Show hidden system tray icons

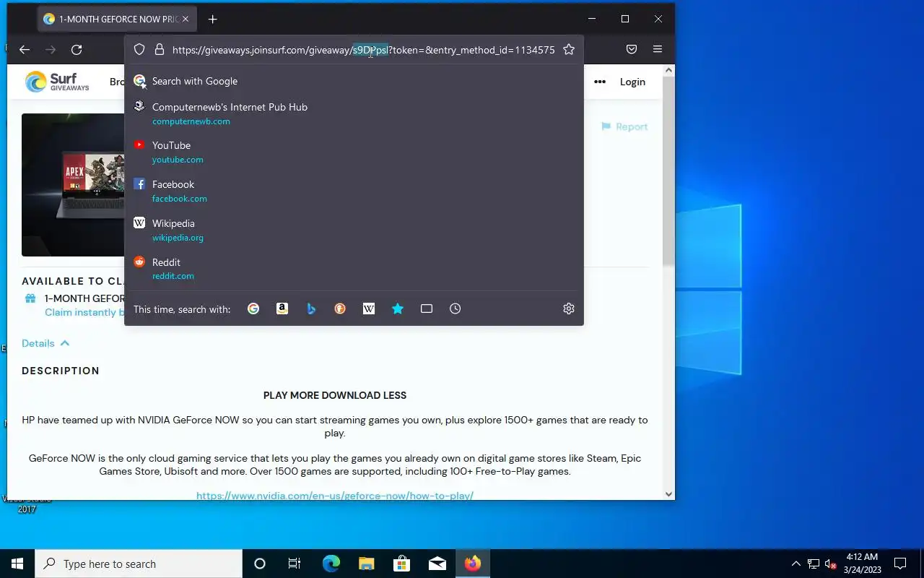(x=796, y=564)
